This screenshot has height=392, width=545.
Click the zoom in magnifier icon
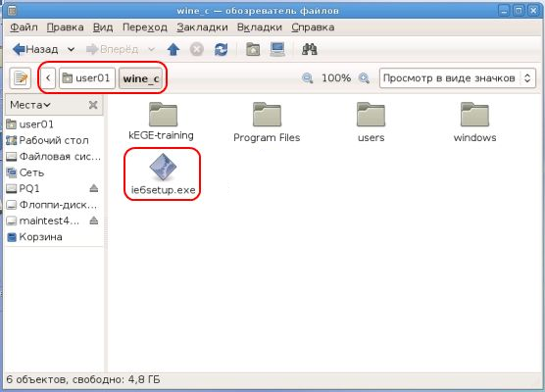click(364, 78)
